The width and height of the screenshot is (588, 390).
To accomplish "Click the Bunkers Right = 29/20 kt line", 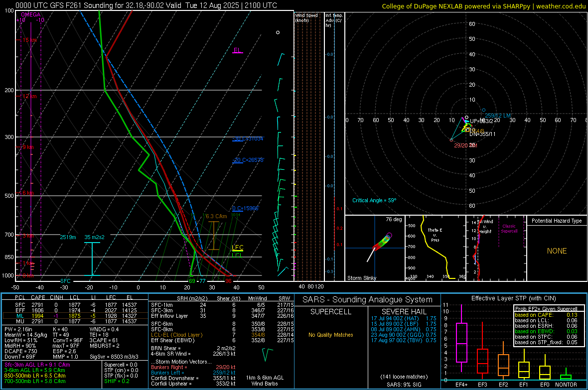I will click(193, 367).
